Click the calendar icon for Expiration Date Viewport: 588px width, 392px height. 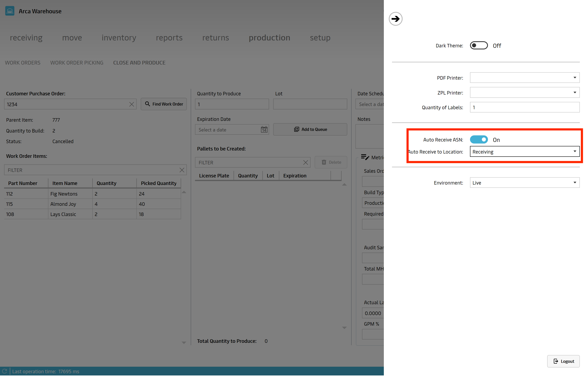(263, 129)
